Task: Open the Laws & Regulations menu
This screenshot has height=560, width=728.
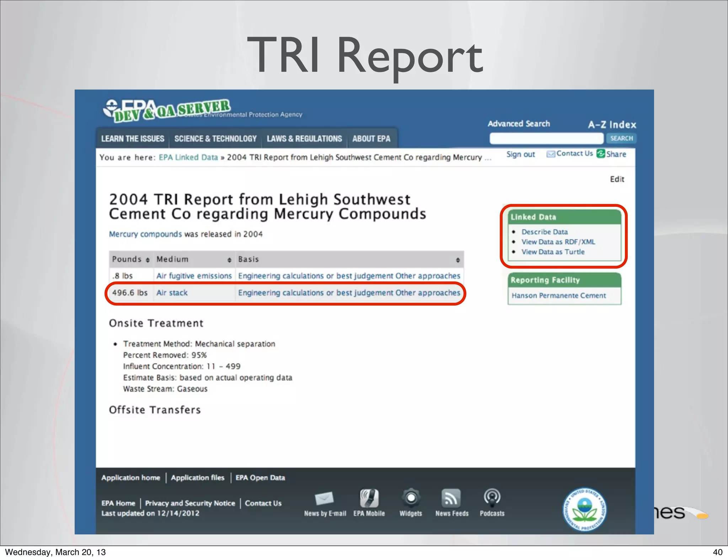Action: pos(304,139)
